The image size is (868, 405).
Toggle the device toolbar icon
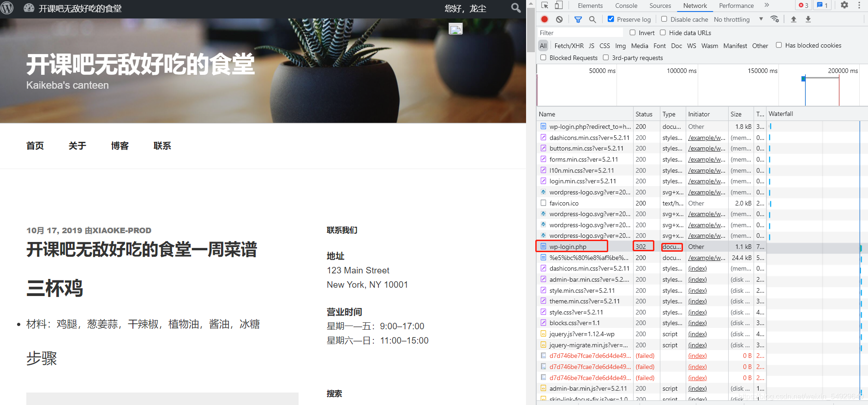click(x=559, y=5)
